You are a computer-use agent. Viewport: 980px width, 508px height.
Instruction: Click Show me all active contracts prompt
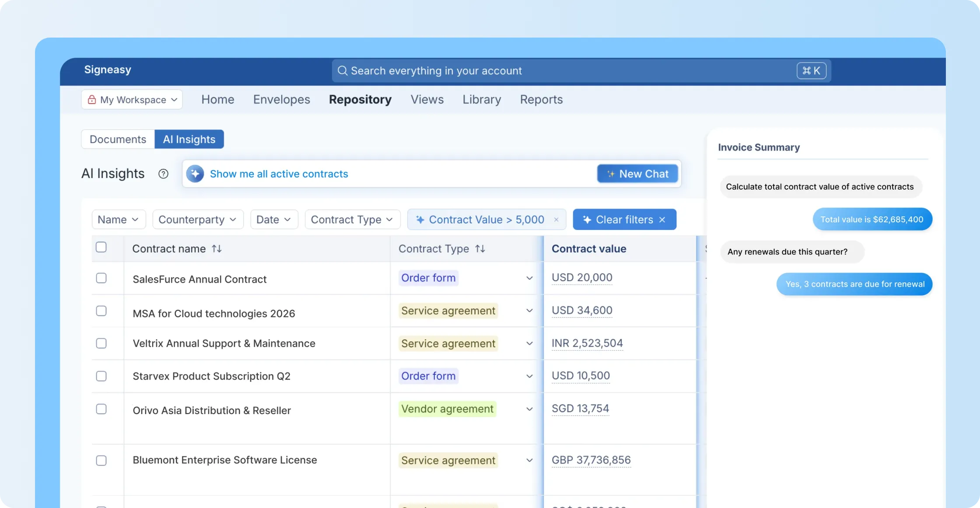pos(279,174)
